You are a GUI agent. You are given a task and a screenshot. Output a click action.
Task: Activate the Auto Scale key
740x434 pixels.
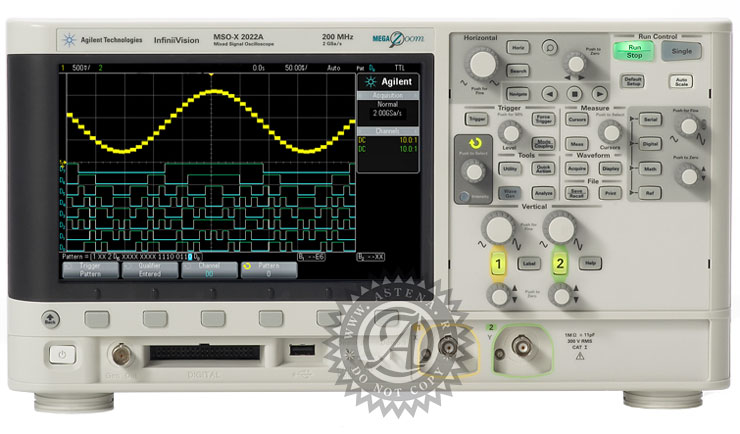(681, 81)
